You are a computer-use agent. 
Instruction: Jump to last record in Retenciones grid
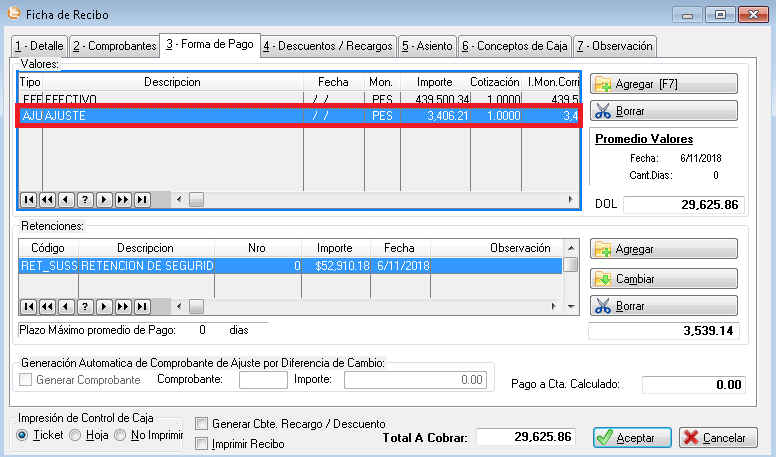142,306
